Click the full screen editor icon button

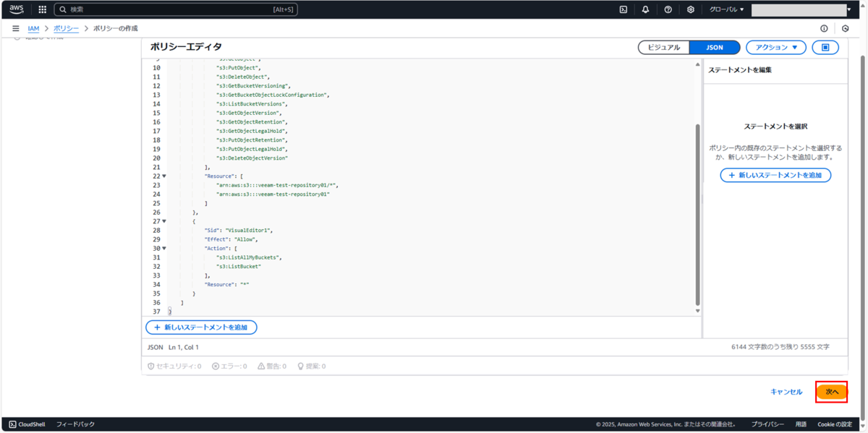tap(825, 47)
